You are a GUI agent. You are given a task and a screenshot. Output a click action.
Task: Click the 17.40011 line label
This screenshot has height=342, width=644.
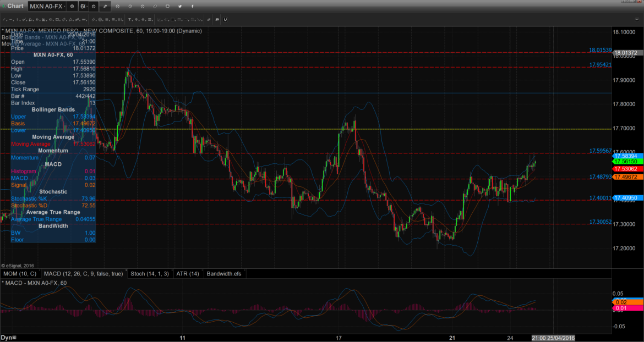(601, 197)
